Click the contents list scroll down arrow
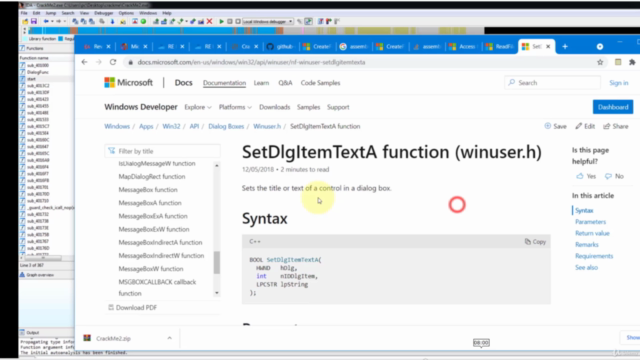The height and width of the screenshot is (360, 640). point(216,293)
